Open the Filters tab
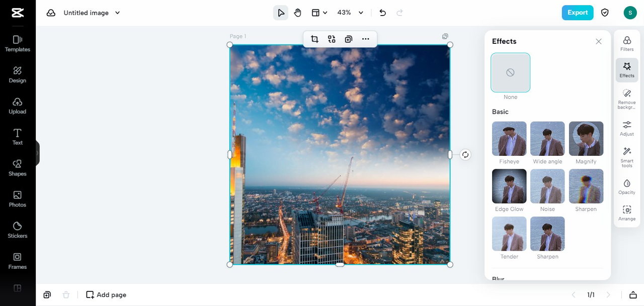 click(x=627, y=43)
